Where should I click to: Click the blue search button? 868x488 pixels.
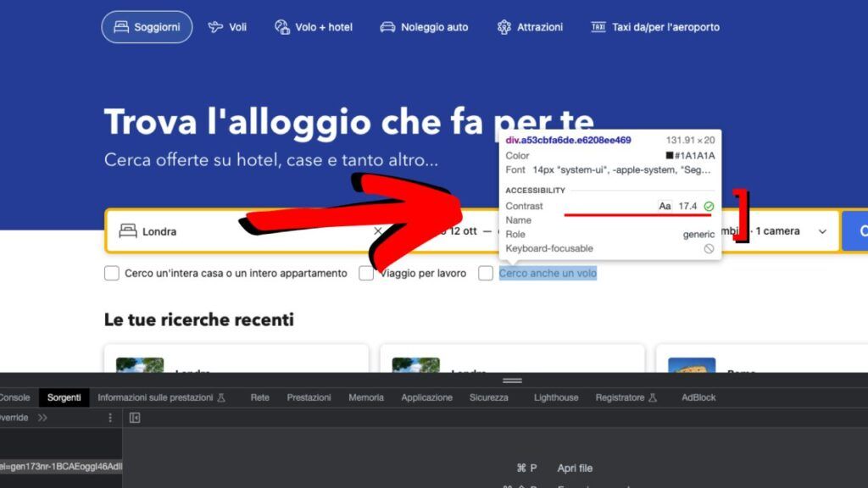pos(854,231)
